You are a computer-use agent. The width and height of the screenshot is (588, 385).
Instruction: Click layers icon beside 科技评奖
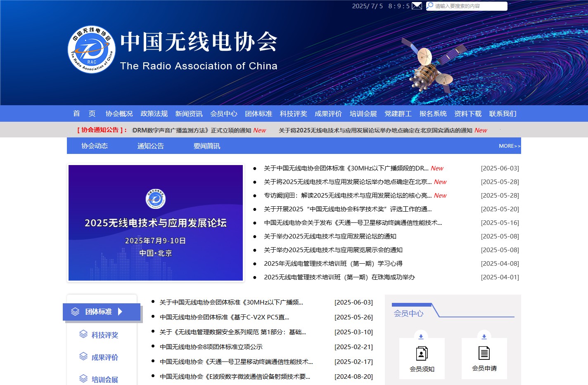(x=83, y=334)
